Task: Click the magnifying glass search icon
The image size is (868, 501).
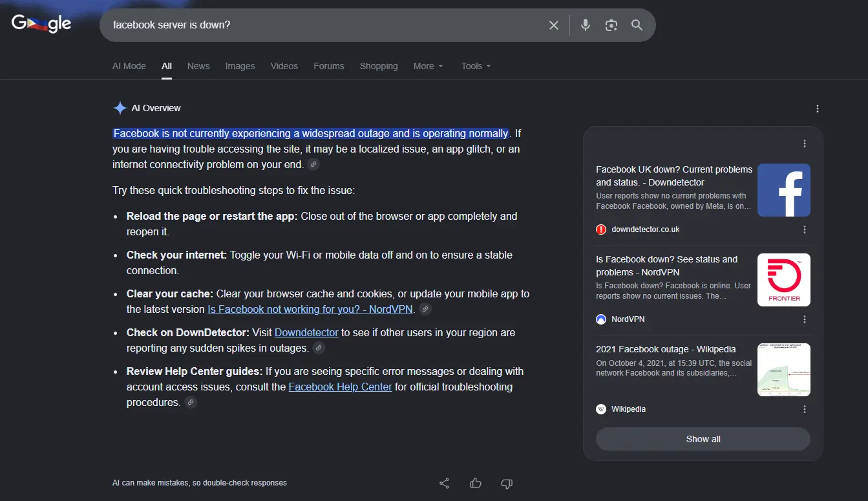Action: point(637,25)
